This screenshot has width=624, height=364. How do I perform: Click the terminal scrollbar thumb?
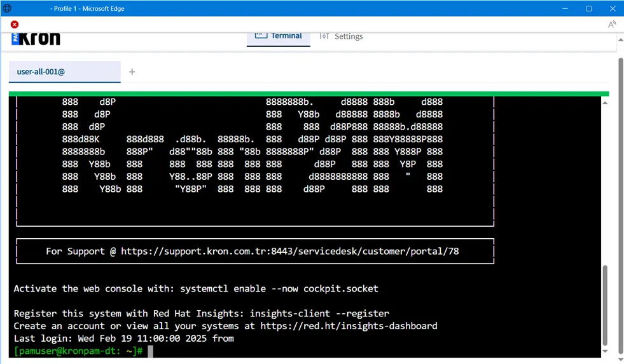(605, 305)
